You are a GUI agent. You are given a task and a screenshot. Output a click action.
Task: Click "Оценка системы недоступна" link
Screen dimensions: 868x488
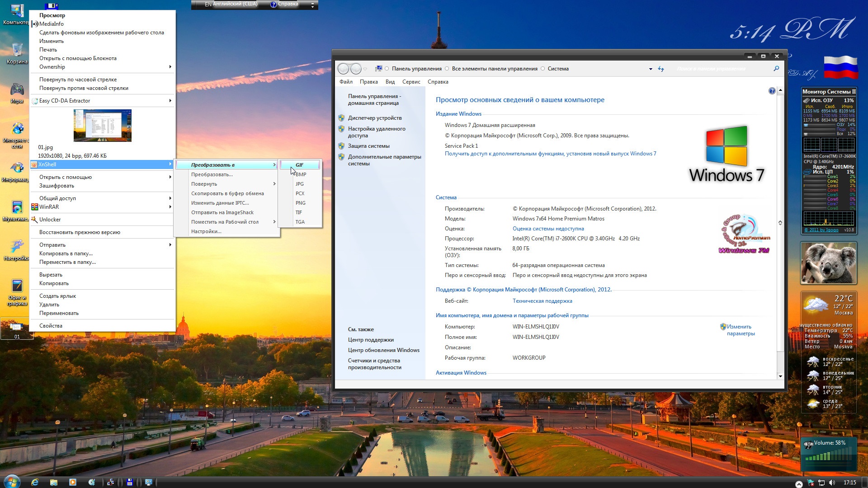(x=548, y=229)
